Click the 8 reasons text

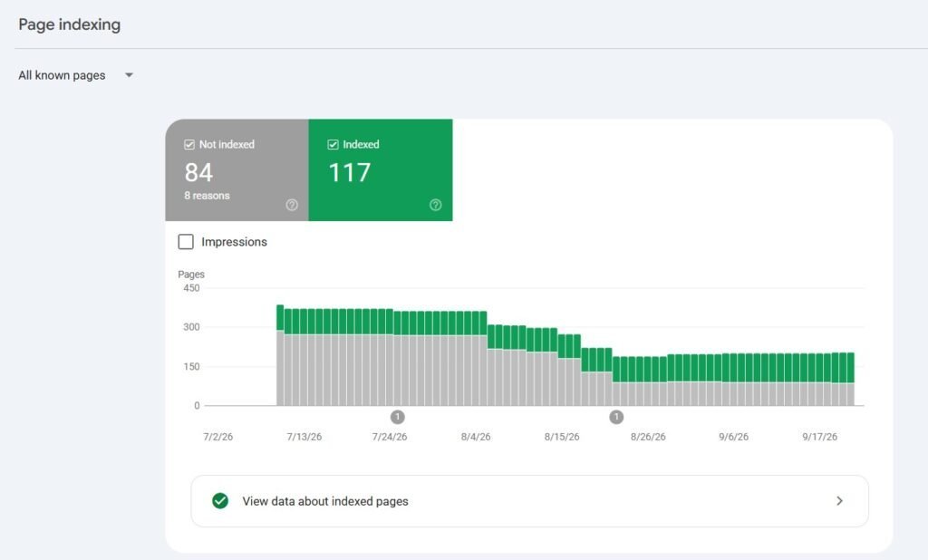pos(207,196)
